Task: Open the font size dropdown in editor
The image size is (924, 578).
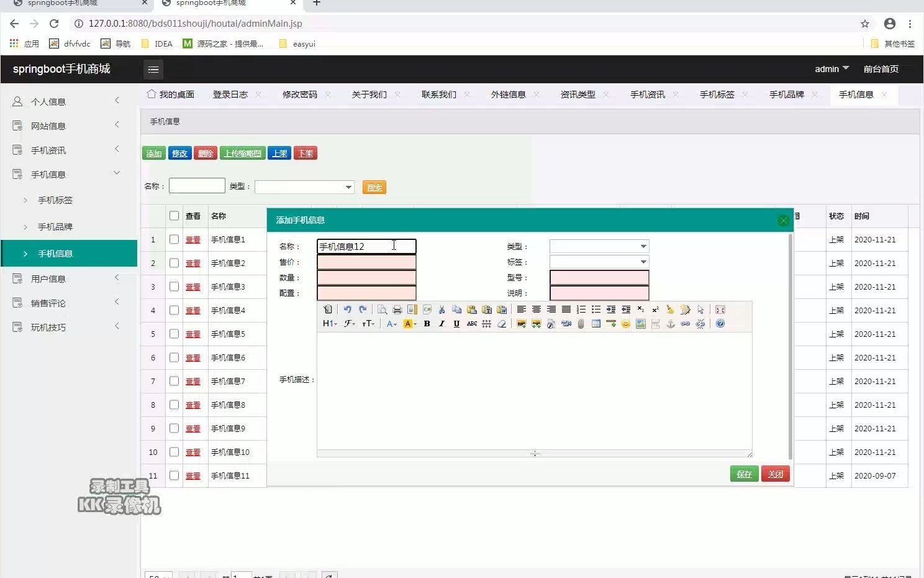Action: click(369, 324)
